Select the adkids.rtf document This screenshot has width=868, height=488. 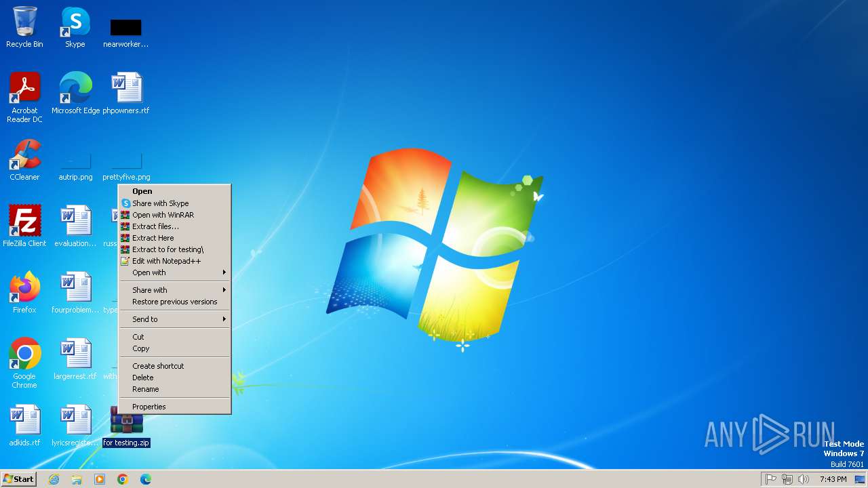tap(24, 425)
